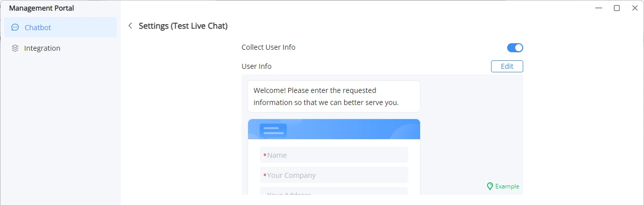
Task: Close the Management Portal window
Action: click(x=634, y=8)
